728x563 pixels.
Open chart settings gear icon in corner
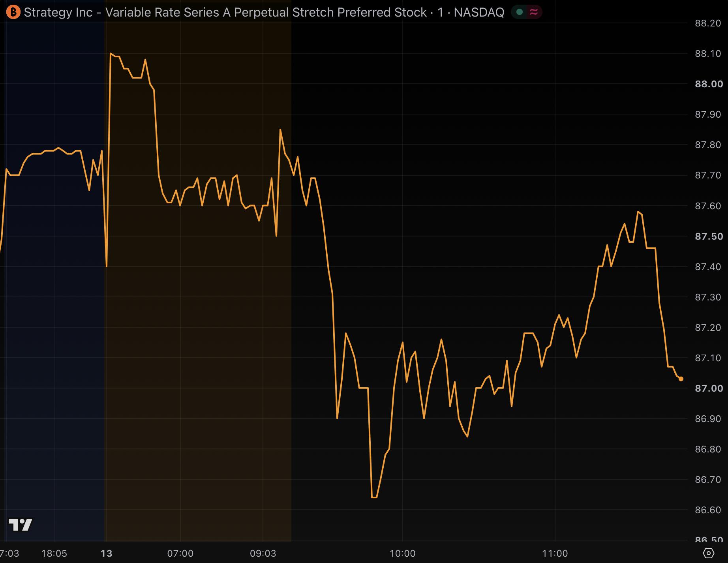(709, 553)
